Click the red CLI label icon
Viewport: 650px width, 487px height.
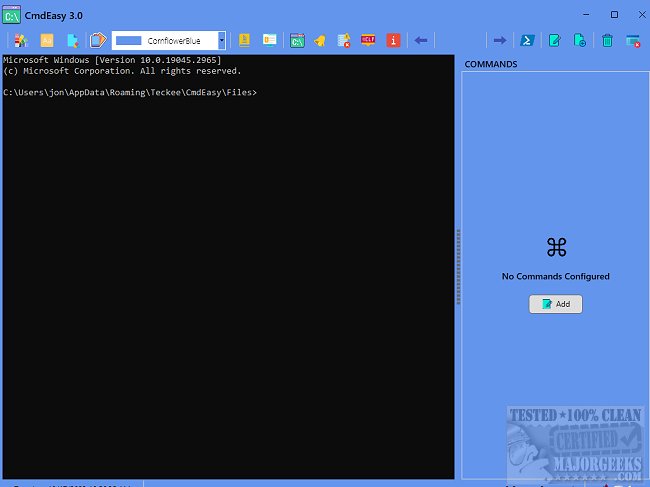tap(368, 40)
